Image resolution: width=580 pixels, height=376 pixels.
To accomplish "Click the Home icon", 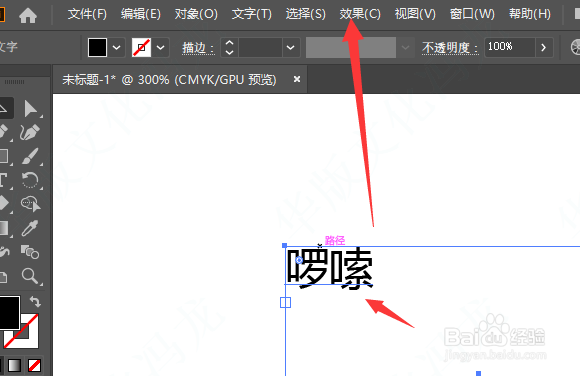I will [28, 16].
